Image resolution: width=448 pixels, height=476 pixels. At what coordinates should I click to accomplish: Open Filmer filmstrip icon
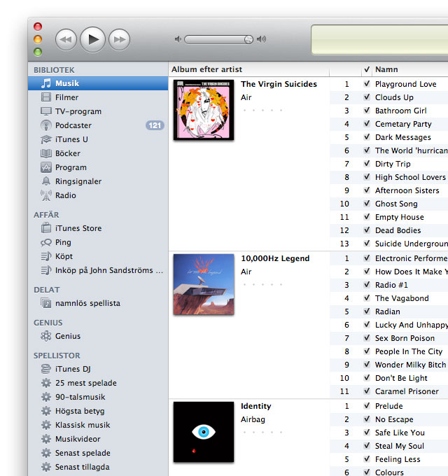point(45,97)
